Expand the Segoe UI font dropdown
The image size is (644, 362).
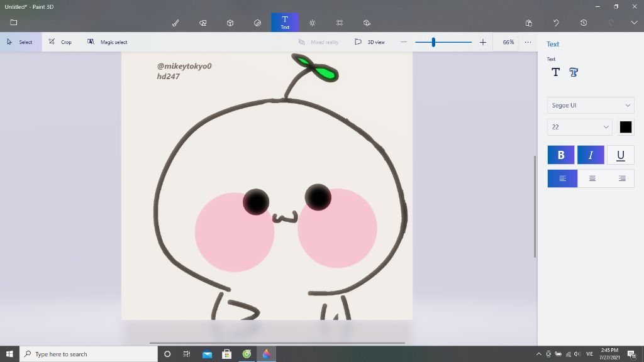point(591,106)
